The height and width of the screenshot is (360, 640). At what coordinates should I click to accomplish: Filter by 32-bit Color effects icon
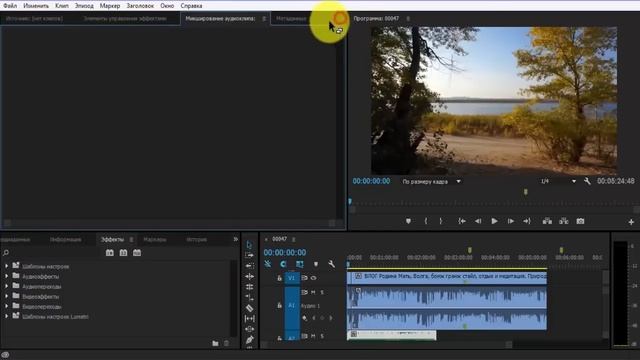point(123,253)
